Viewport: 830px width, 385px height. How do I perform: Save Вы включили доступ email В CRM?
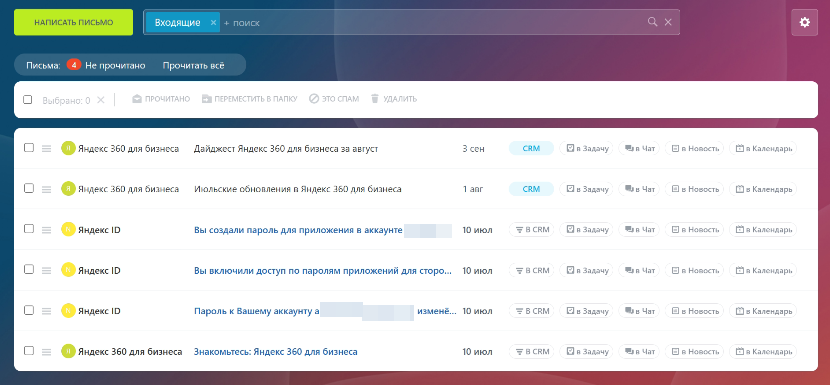point(531,270)
